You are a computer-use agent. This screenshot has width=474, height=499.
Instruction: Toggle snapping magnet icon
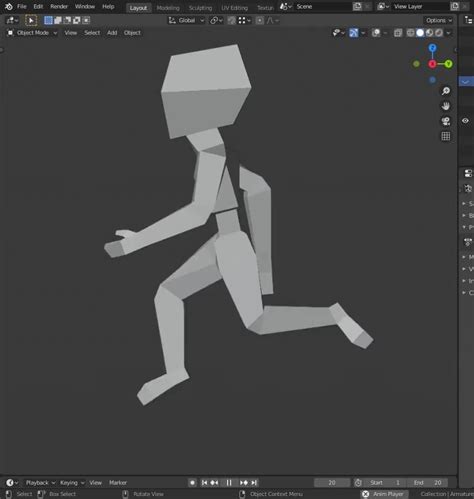[231, 20]
